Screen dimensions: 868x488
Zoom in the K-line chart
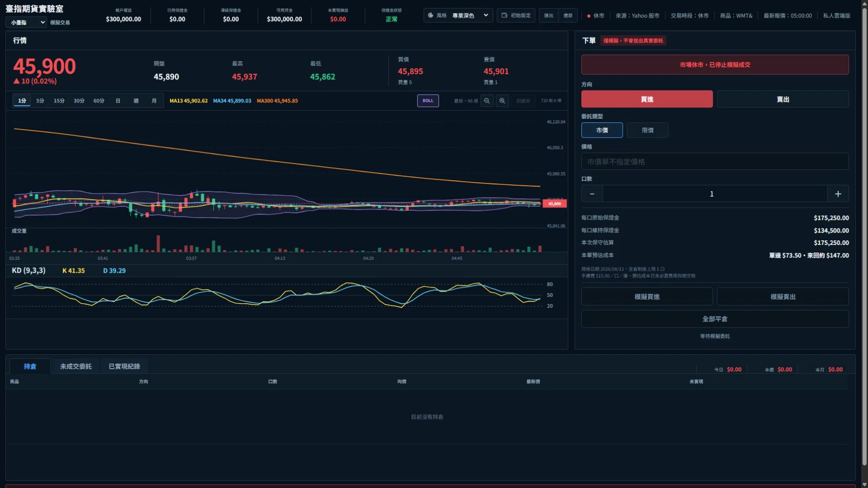pos(502,101)
